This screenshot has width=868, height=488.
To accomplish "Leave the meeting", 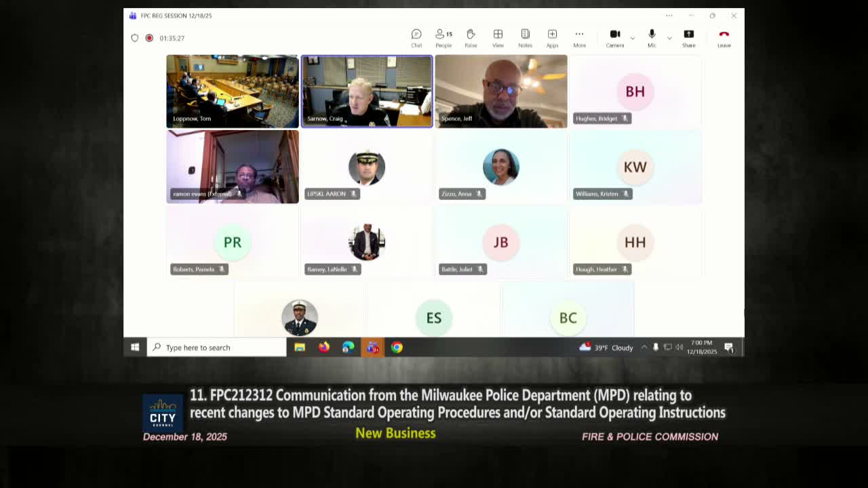I will (x=724, y=38).
